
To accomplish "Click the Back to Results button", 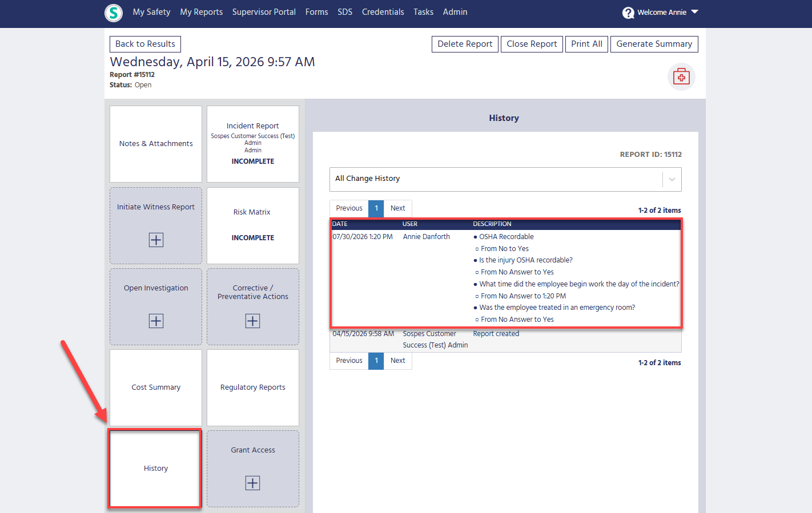I will tap(145, 44).
